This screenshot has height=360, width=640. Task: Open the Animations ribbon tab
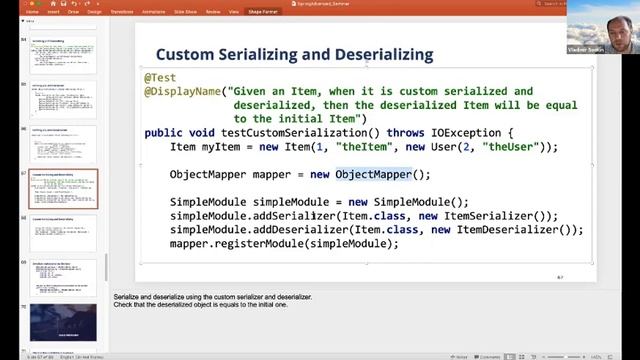(x=153, y=12)
